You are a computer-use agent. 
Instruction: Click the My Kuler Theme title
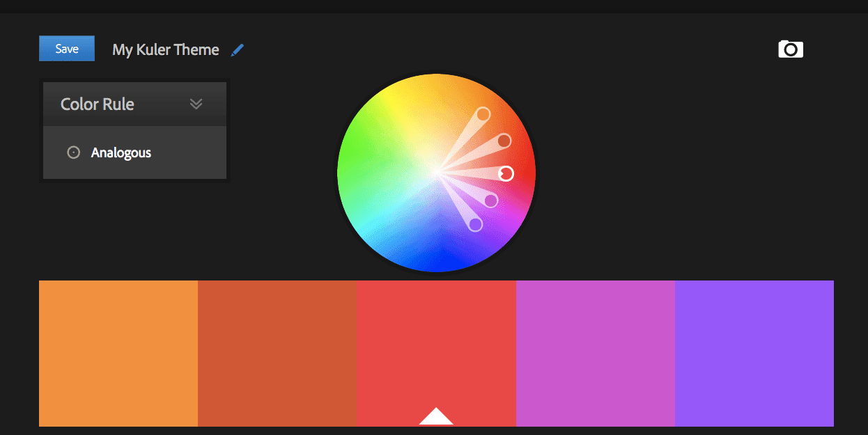tap(165, 49)
